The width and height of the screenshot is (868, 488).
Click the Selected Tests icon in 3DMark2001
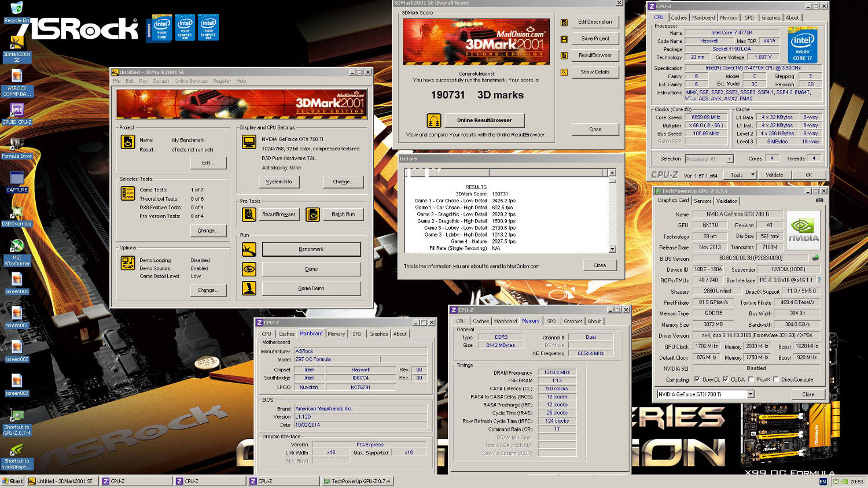coord(128,193)
